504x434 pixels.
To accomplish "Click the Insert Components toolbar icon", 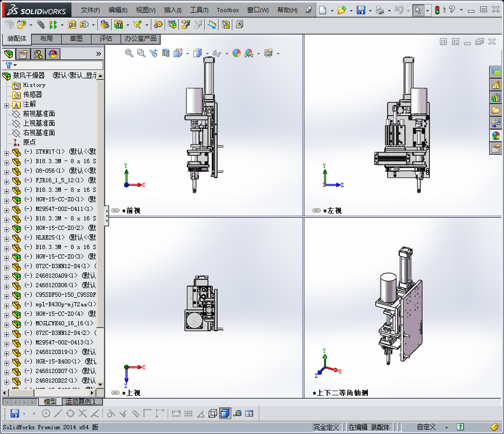I will [22, 24].
